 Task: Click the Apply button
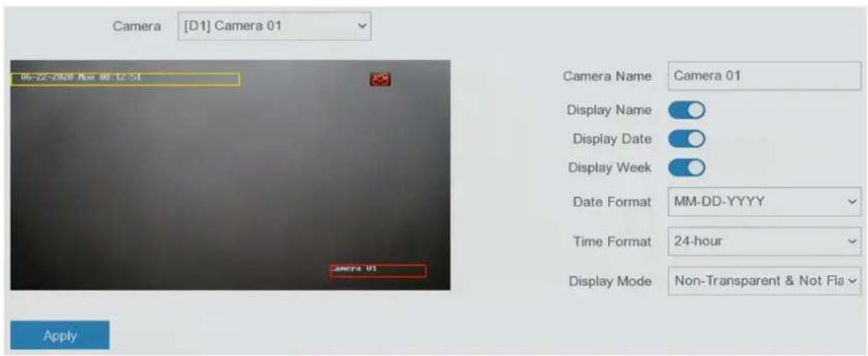(x=60, y=335)
